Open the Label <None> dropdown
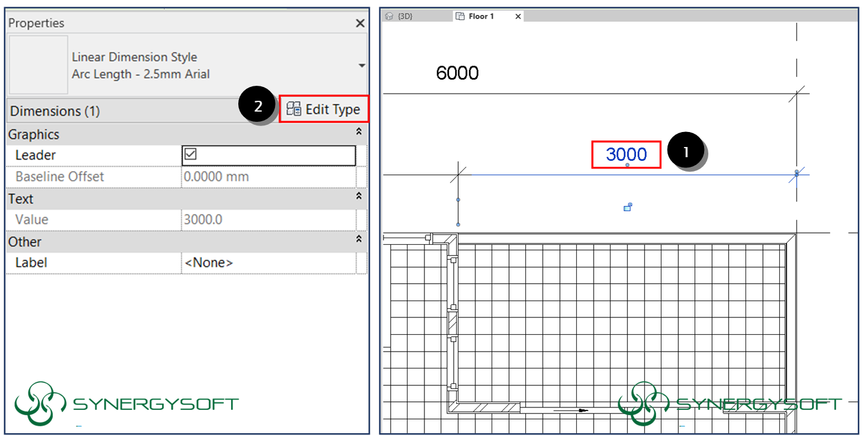This screenshot has width=868, height=438. [268, 263]
